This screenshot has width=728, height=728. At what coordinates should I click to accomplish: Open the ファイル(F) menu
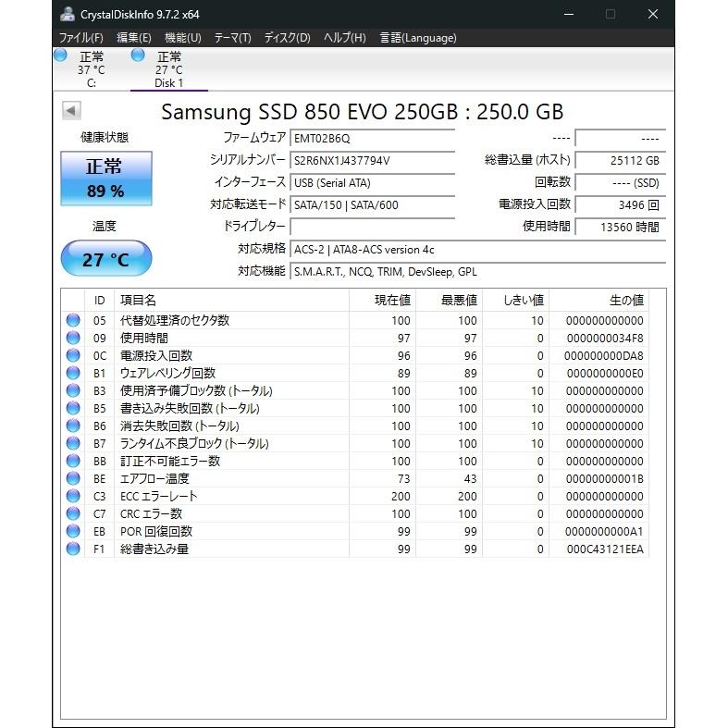81,38
